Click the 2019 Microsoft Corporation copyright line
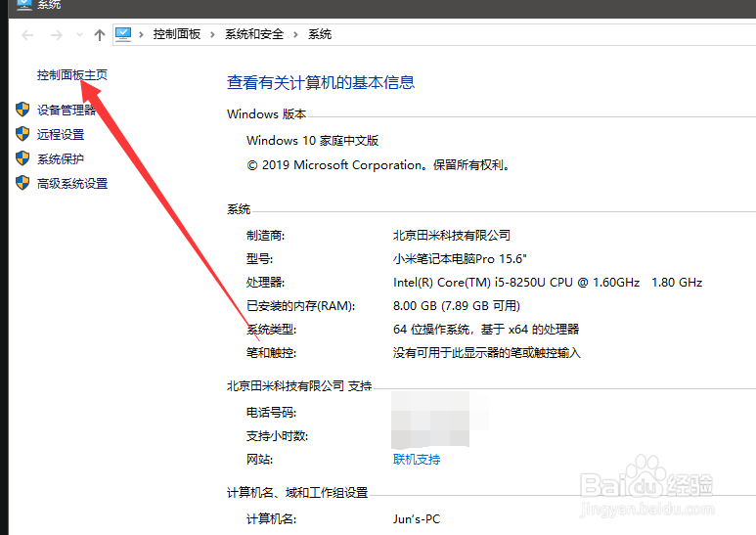Viewport: 756px width, 535px height. coord(378,165)
